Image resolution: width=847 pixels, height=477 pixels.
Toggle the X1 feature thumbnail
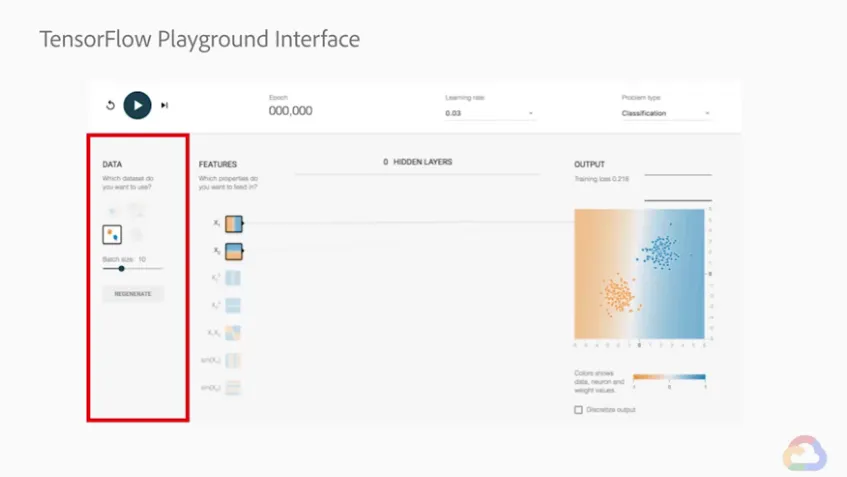tap(234, 224)
